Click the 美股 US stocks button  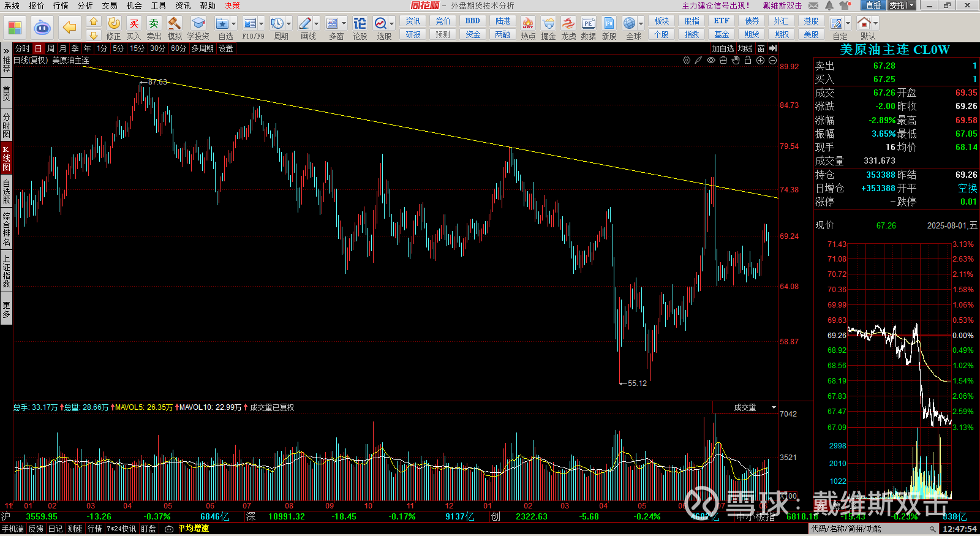811,34
